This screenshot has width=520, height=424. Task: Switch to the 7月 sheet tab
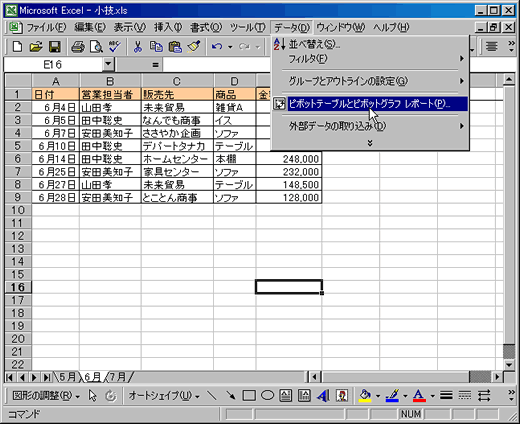118,377
